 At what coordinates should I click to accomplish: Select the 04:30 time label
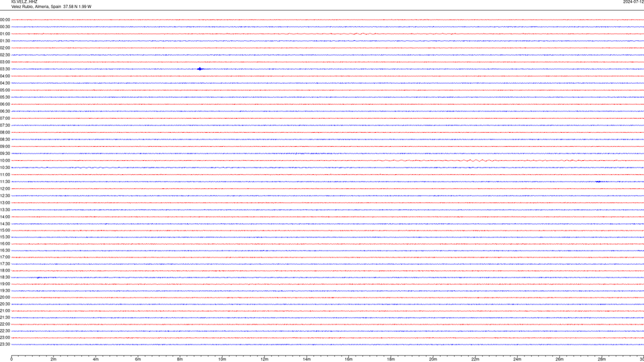(5, 83)
